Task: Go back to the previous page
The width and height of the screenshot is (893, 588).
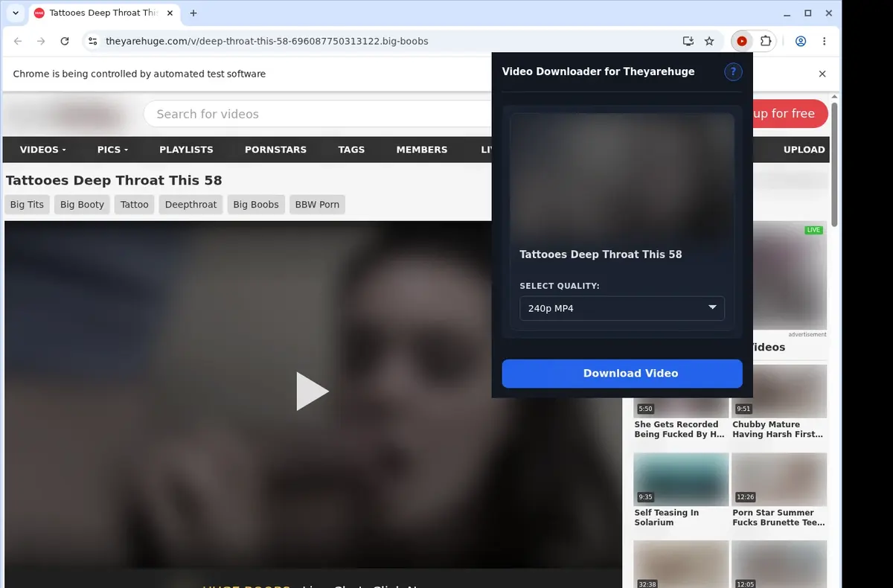Action: tap(18, 41)
